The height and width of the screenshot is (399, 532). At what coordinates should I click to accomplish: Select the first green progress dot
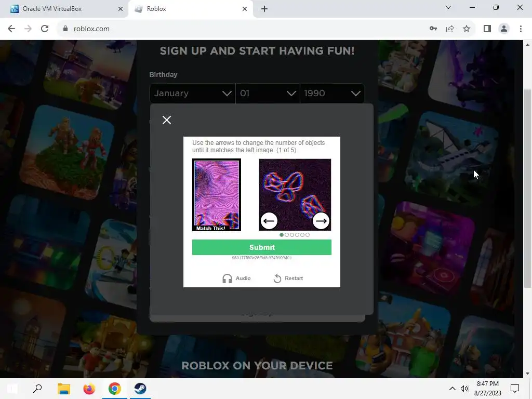tap(282, 235)
